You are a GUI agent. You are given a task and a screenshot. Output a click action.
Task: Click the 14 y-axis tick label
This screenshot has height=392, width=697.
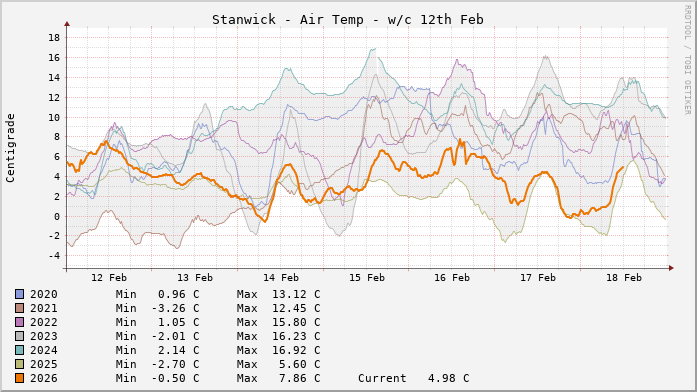coord(54,78)
